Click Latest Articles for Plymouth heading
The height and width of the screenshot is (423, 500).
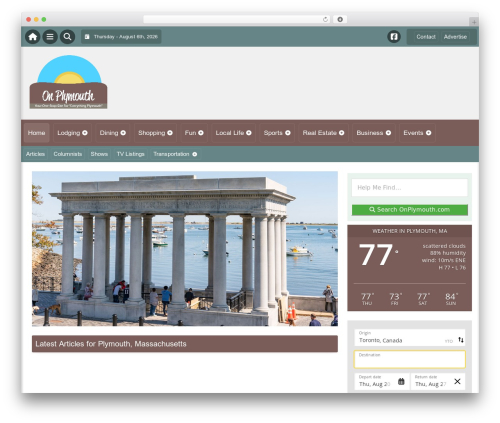tap(111, 344)
